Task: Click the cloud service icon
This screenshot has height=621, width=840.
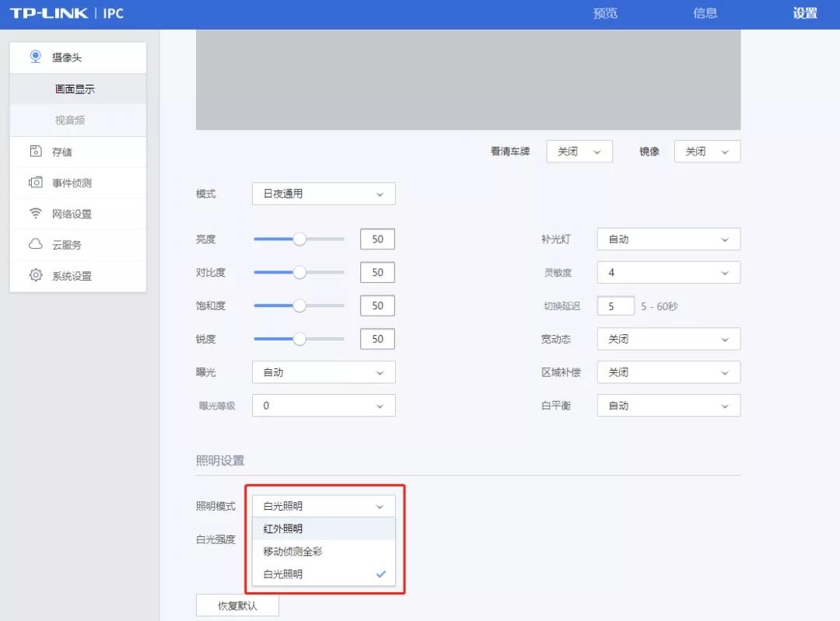Action: [x=35, y=245]
